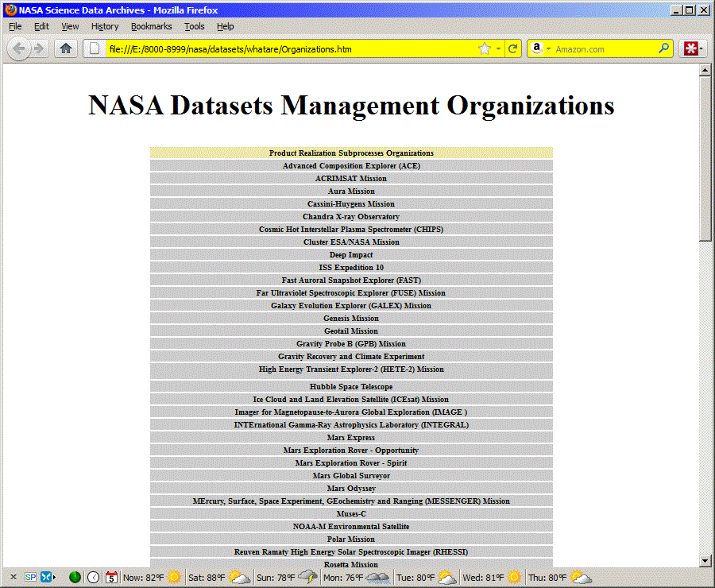This screenshot has width=715, height=588.
Task: Click the page identity icon in address bar
Action: point(95,48)
